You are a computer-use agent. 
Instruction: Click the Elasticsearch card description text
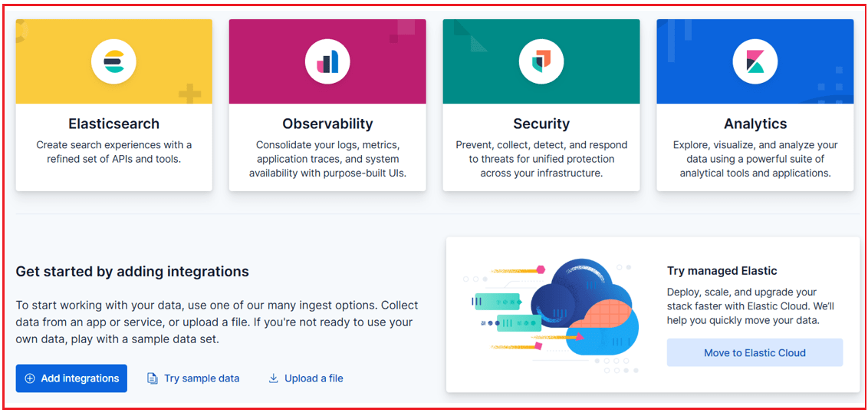tap(113, 152)
